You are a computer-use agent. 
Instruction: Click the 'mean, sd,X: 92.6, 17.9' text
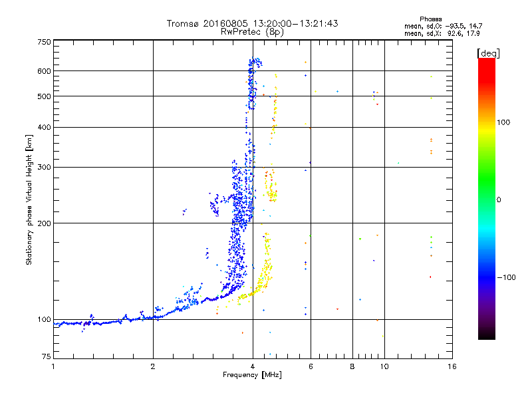pos(442,34)
